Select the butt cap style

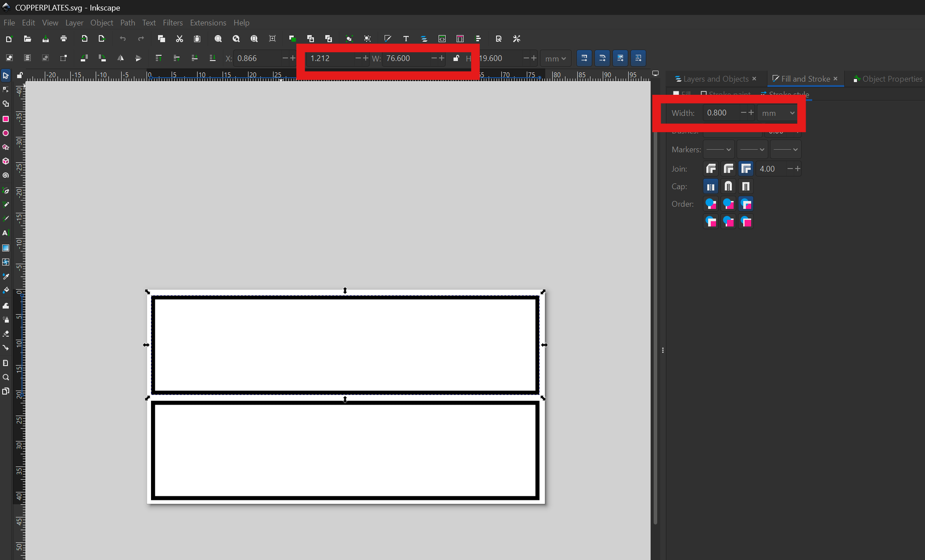coord(711,187)
